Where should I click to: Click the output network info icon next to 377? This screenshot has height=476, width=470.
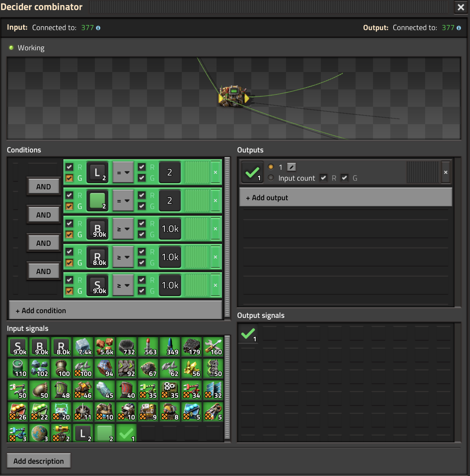coord(459,28)
